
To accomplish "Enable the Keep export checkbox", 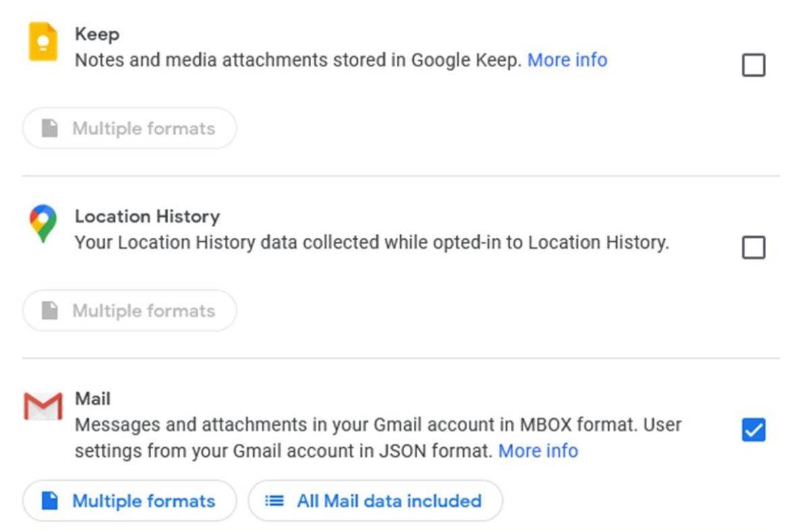I will (x=753, y=66).
